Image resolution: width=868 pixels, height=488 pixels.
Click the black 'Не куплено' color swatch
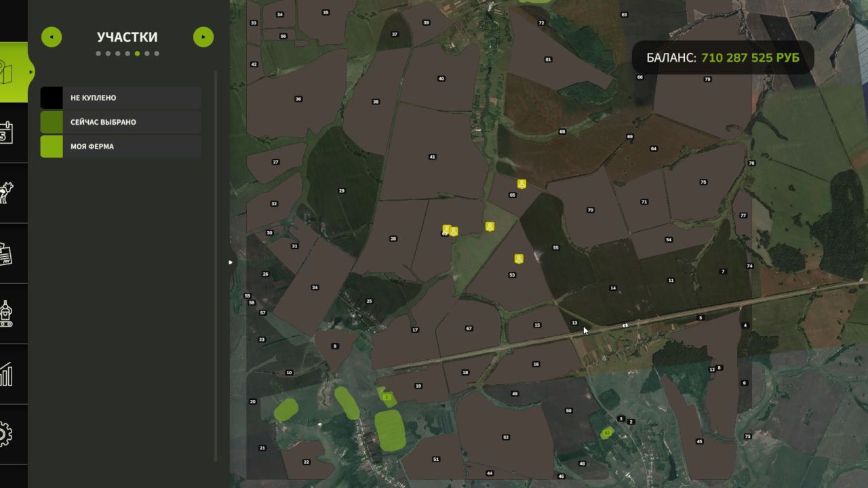click(52, 98)
